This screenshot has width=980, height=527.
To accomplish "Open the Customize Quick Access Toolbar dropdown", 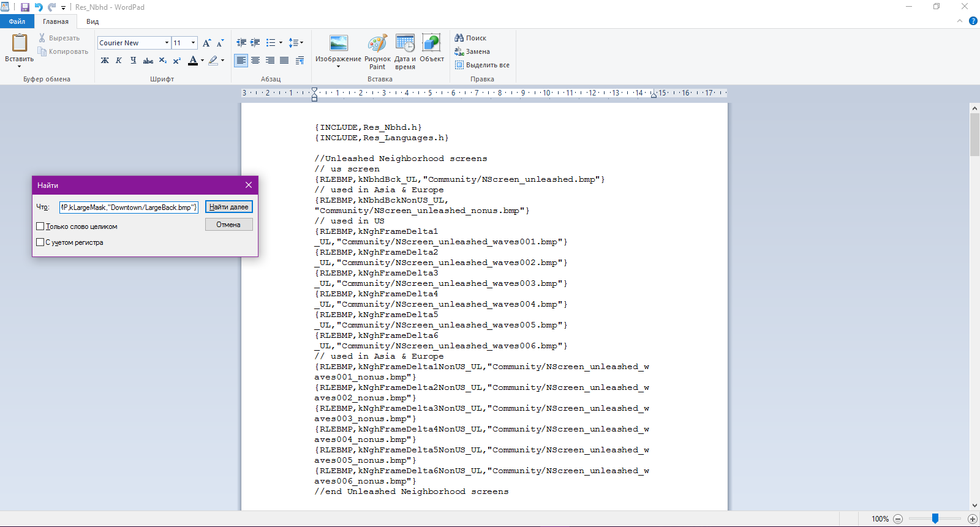I will [63, 8].
